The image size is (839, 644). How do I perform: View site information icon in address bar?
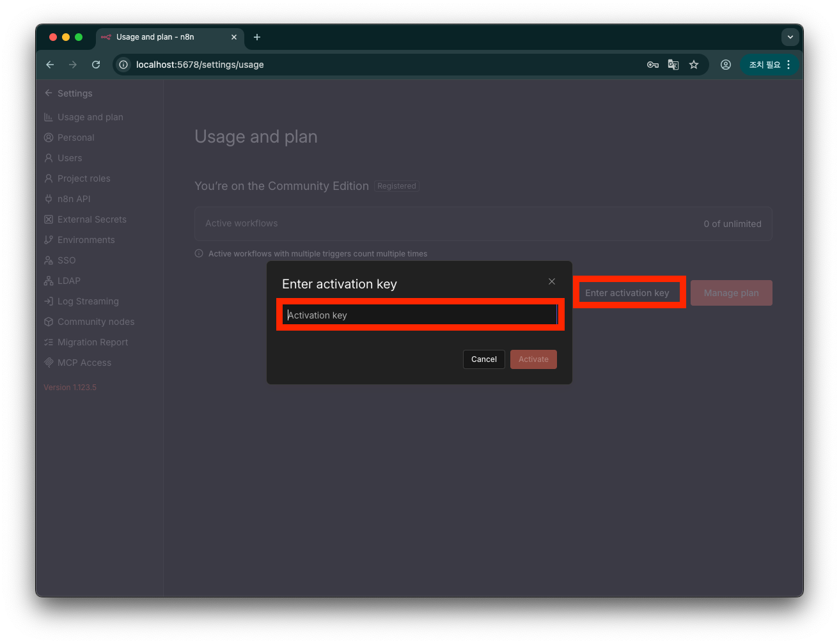(x=123, y=65)
